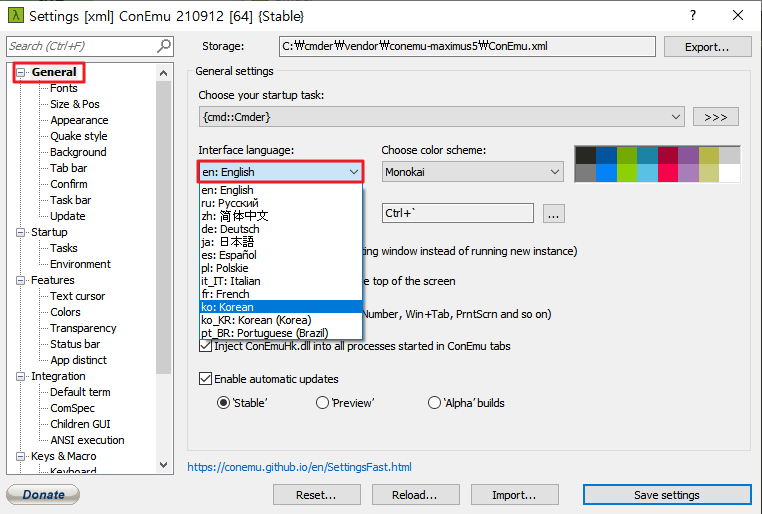Open help with the question mark button
Image resolution: width=762 pixels, height=514 pixels.
(x=693, y=15)
